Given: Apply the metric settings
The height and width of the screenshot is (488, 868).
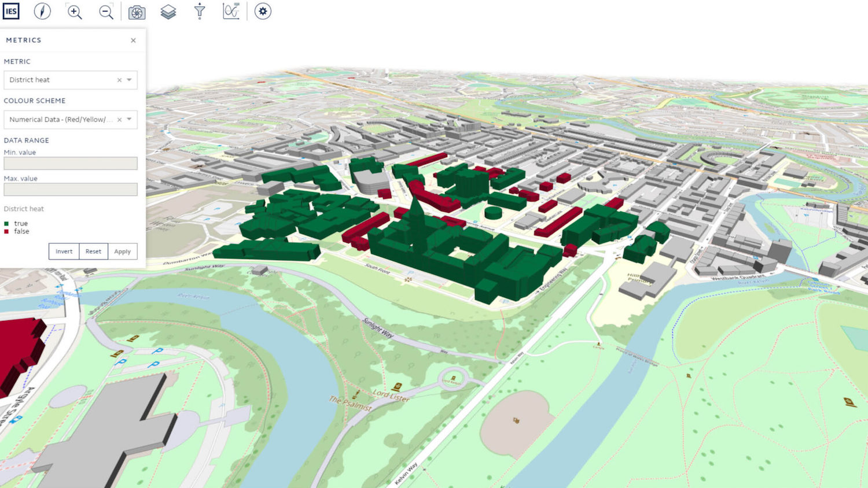Looking at the screenshot, I should tap(123, 251).
